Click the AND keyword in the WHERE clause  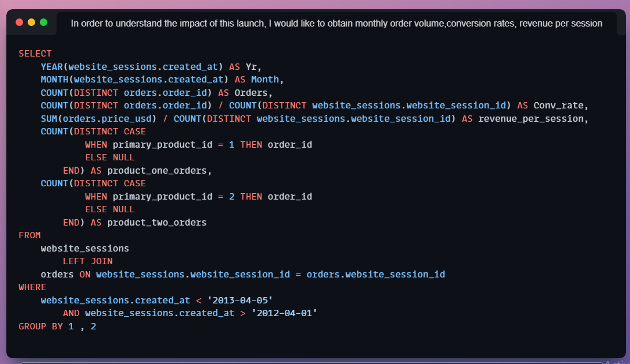click(x=72, y=313)
